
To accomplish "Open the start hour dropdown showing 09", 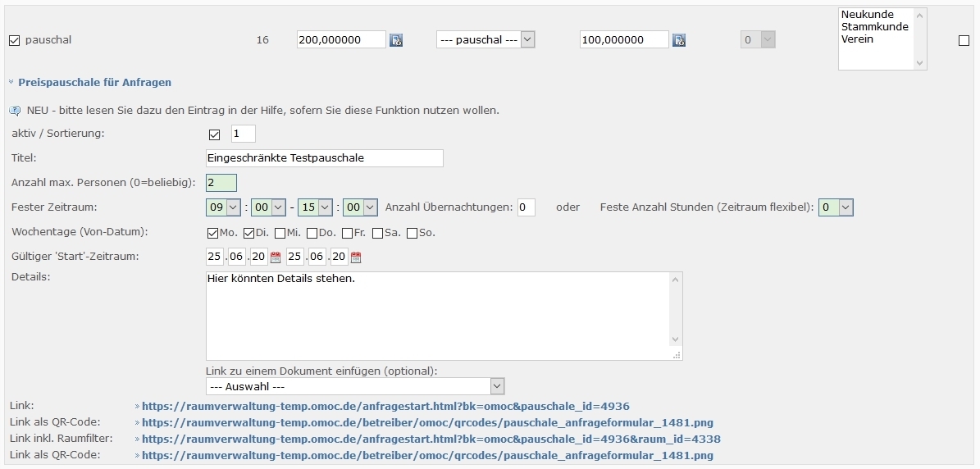I will coord(223,208).
